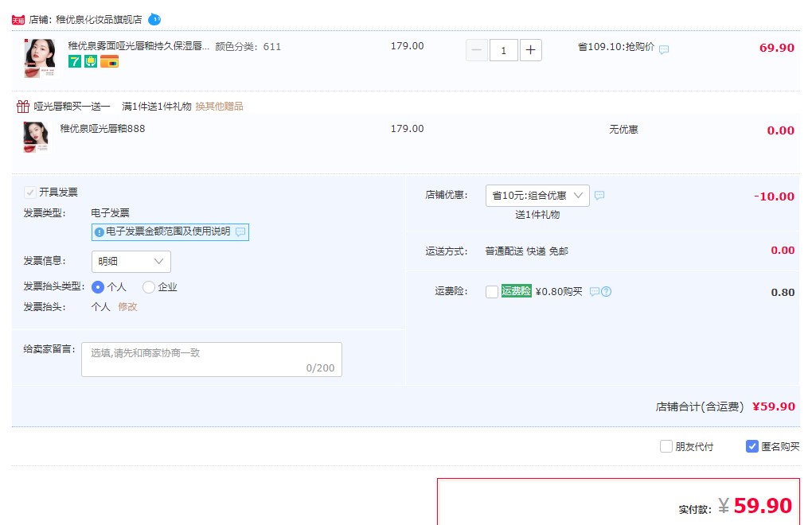Click the green shield guarantee badge
The image size is (812, 525).
tap(91, 61)
